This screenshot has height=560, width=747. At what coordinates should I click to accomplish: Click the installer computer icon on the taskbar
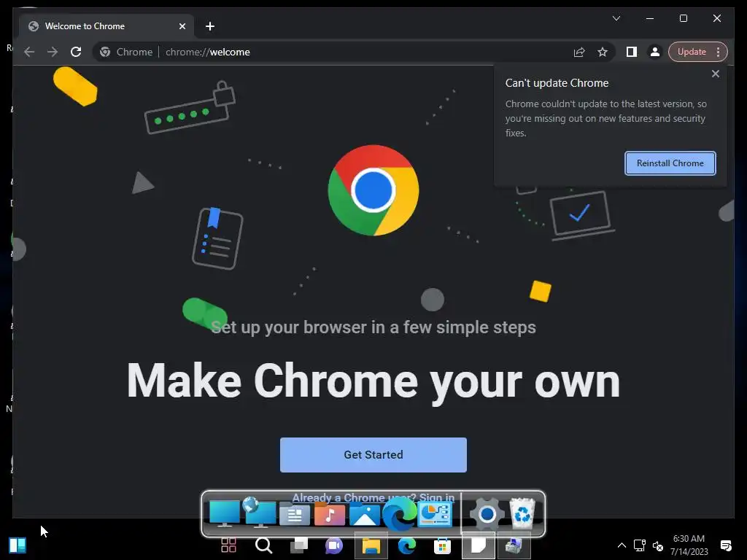[514, 545]
